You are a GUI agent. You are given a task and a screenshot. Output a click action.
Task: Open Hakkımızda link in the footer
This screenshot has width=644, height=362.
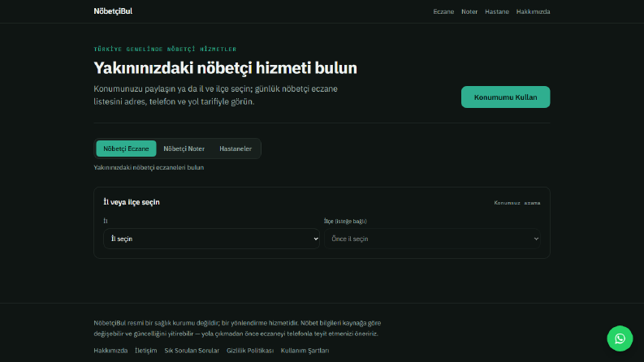(x=110, y=351)
